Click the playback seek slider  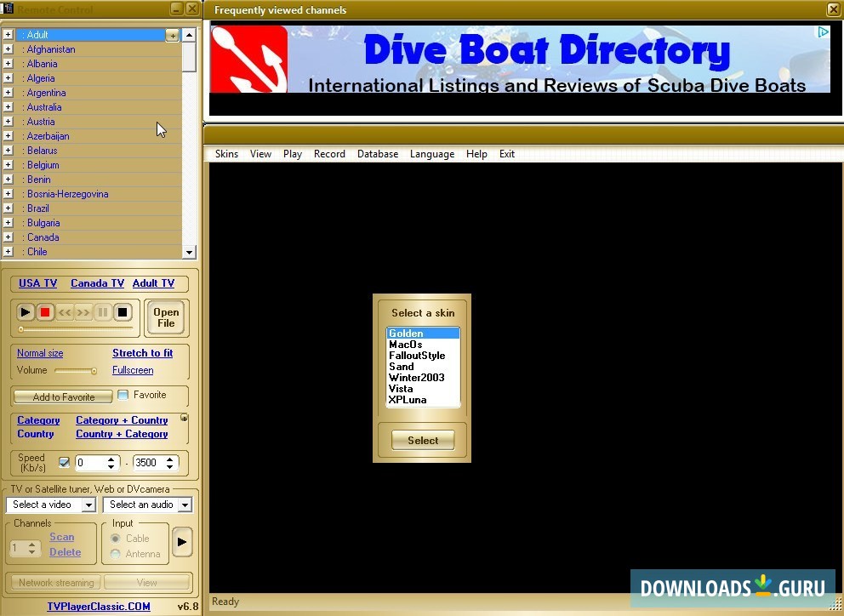pyautogui.click(x=76, y=328)
